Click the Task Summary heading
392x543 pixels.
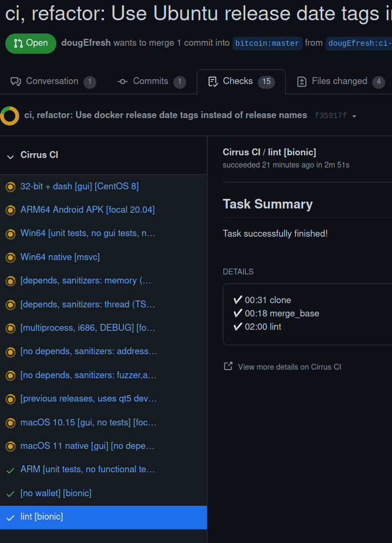click(x=268, y=204)
